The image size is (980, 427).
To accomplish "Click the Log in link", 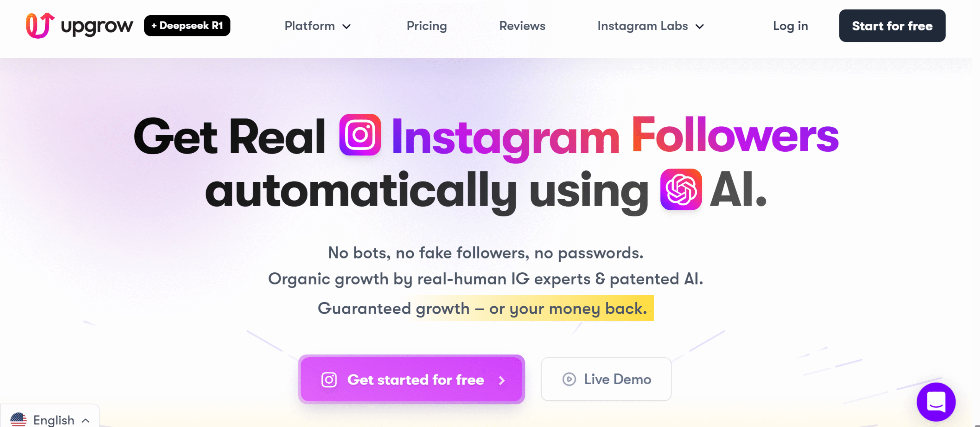I will [791, 26].
